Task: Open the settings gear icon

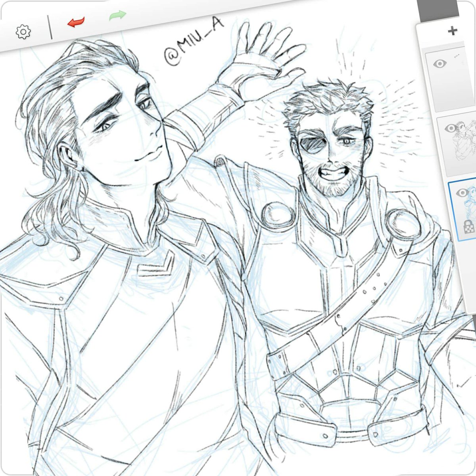Action: pyautogui.click(x=23, y=32)
